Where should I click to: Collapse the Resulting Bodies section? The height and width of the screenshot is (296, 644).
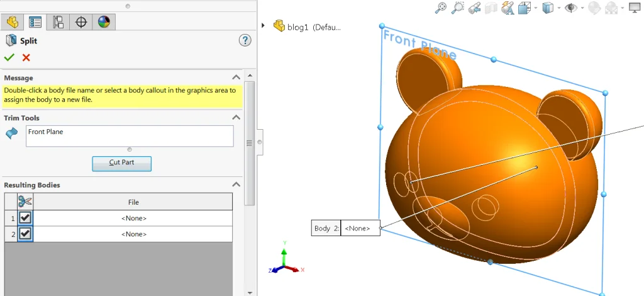pos(236,185)
